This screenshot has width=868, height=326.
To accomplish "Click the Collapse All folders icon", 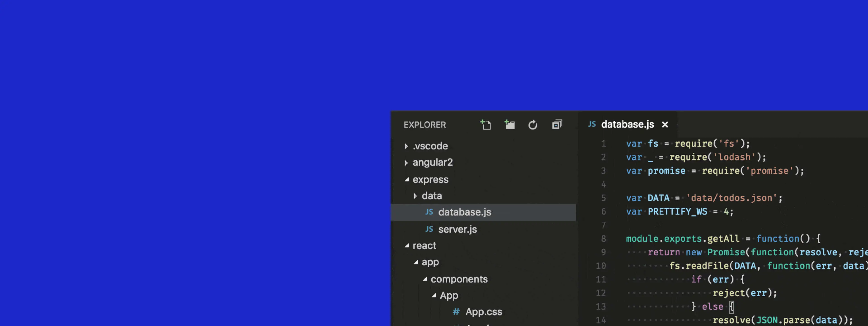I will pyautogui.click(x=557, y=125).
